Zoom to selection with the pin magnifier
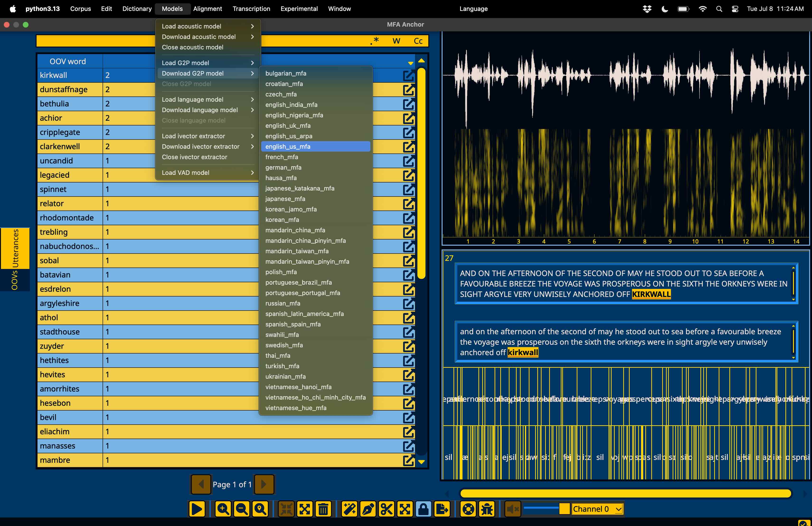 [260, 509]
